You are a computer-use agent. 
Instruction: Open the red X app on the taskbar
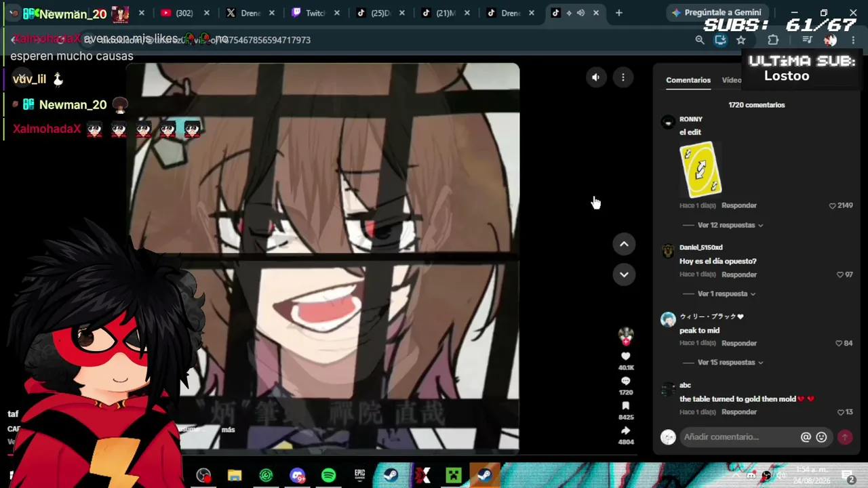point(422,475)
